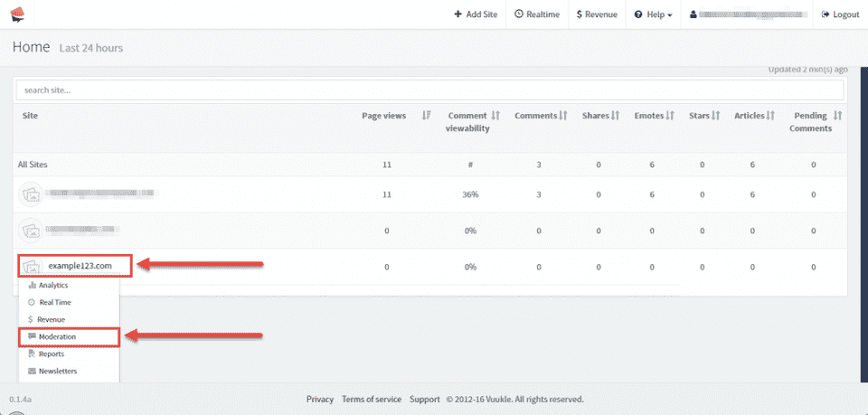The height and width of the screenshot is (415, 868).
Task: Click the Add Site button
Action: click(477, 14)
